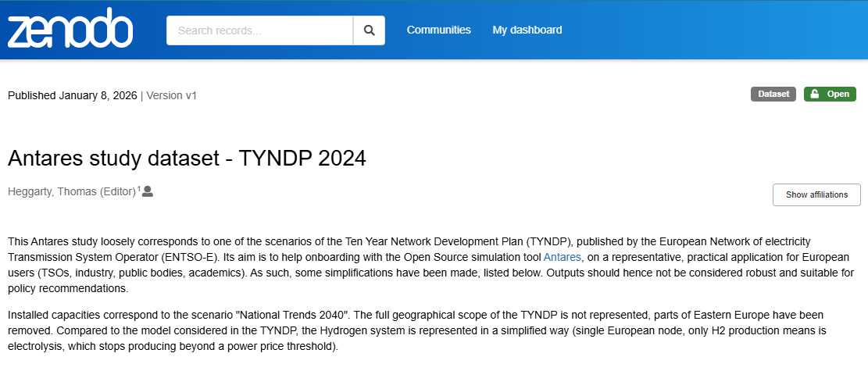Click the gray Dataset badge

pyautogui.click(x=773, y=95)
